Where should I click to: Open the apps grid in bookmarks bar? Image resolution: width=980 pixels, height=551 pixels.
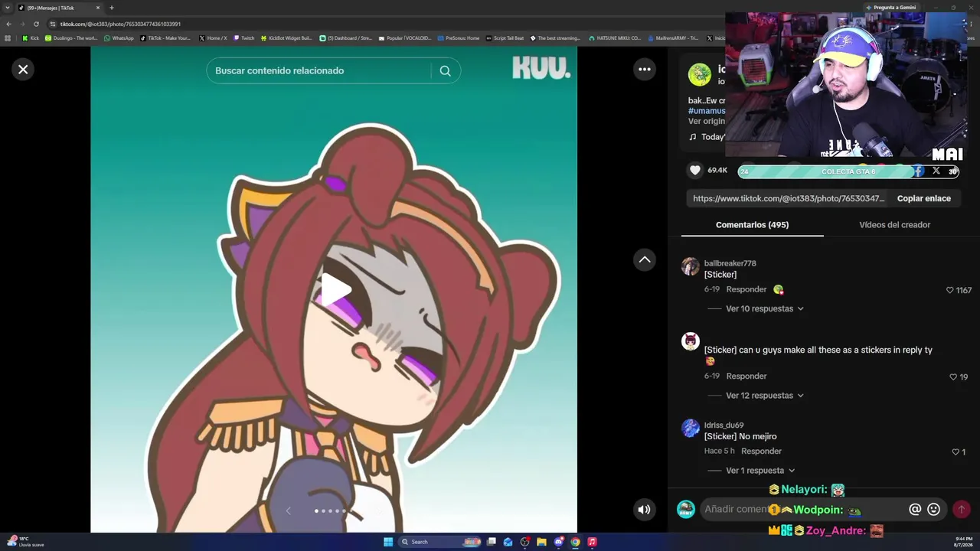(x=8, y=38)
